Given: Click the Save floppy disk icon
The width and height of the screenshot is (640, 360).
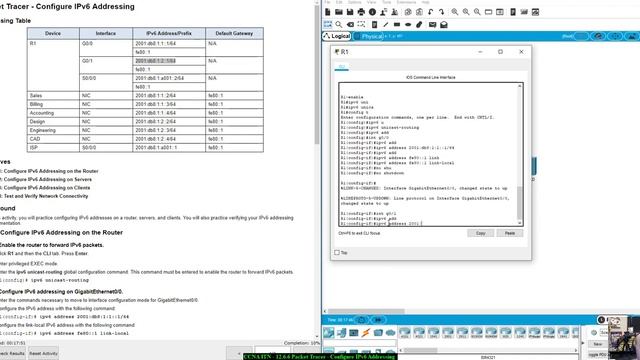Looking at the screenshot, I should click(350, 12).
